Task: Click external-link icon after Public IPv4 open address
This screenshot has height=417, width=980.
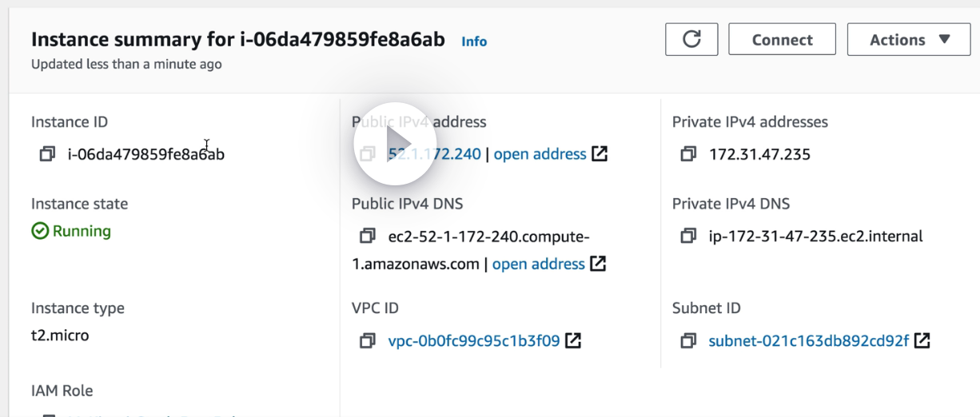Action: tap(600, 154)
